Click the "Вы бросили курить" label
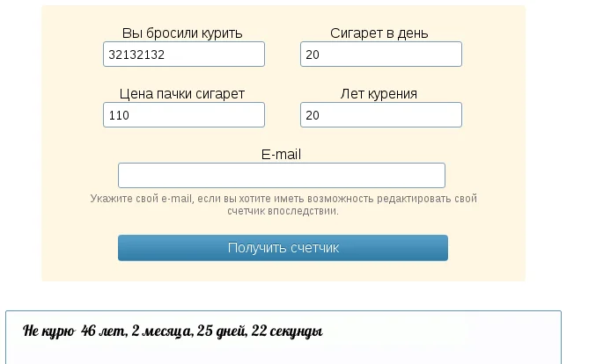 (182, 33)
